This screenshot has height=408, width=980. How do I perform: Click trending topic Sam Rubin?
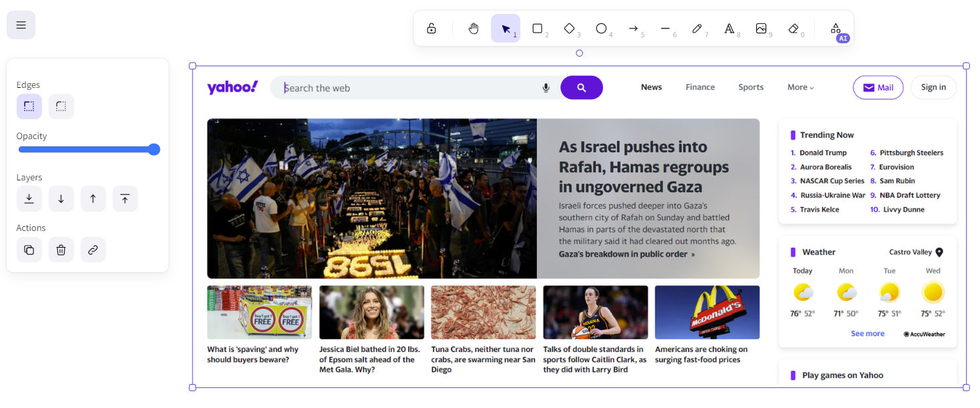click(897, 181)
